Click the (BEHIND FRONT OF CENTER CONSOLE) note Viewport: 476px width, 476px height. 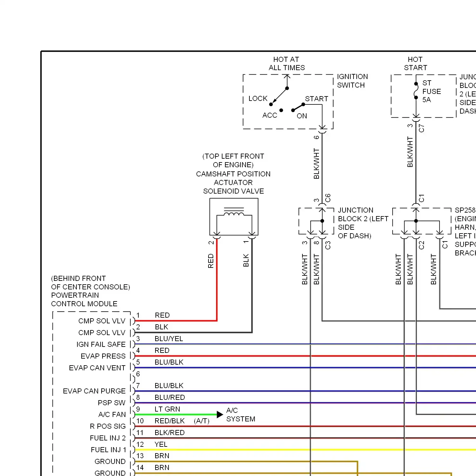tap(90, 283)
